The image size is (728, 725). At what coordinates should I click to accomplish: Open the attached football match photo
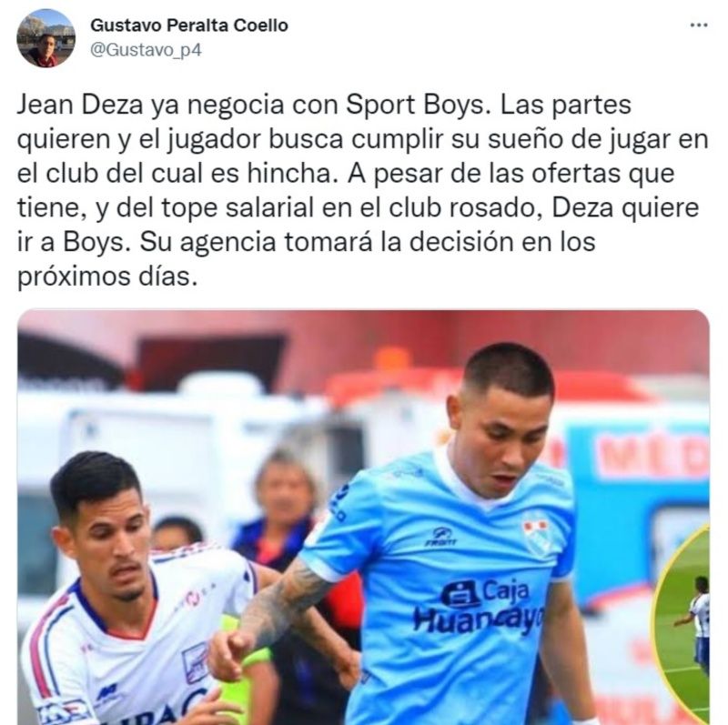tap(363, 517)
